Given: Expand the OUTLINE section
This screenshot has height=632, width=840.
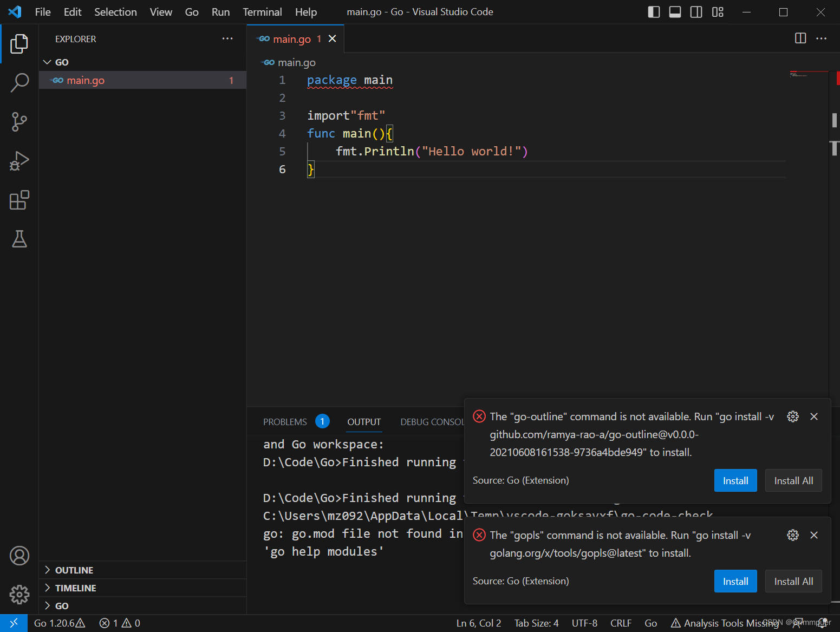Looking at the screenshot, I should pos(142,570).
